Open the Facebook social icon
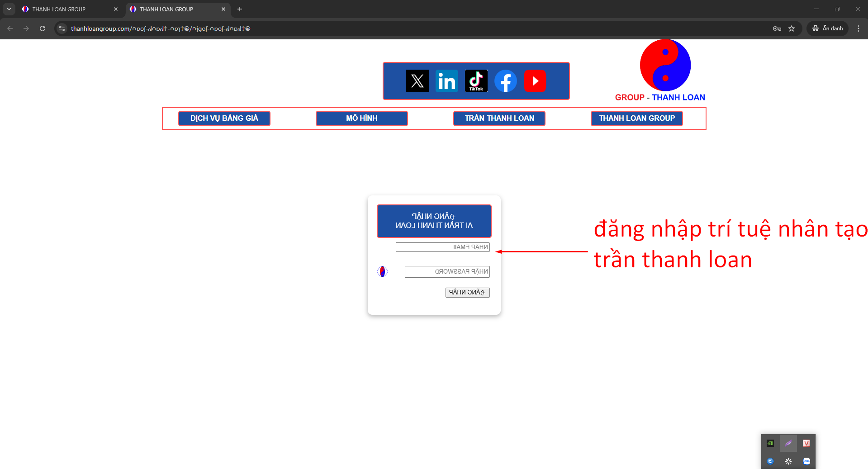The height and width of the screenshot is (469, 868). point(506,81)
